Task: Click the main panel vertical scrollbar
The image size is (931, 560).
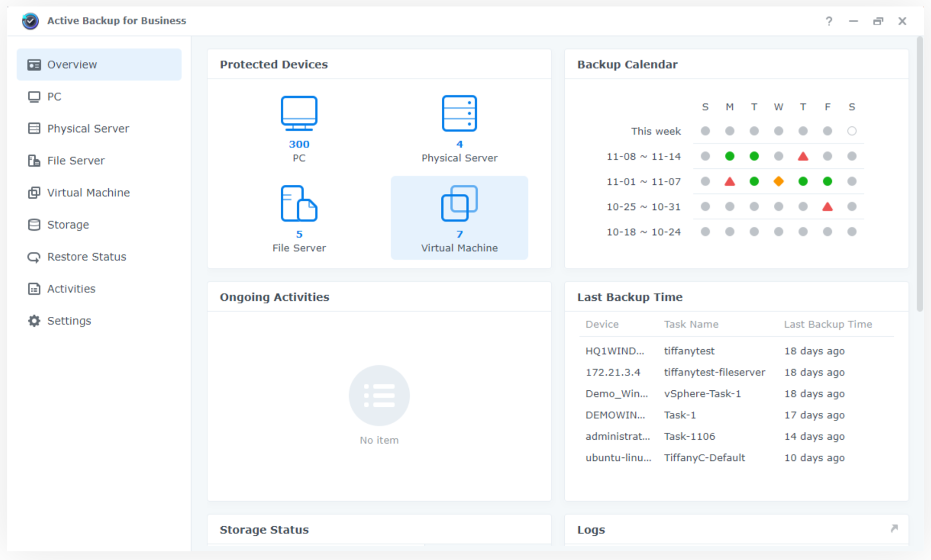Action: (x=919, y=174)
